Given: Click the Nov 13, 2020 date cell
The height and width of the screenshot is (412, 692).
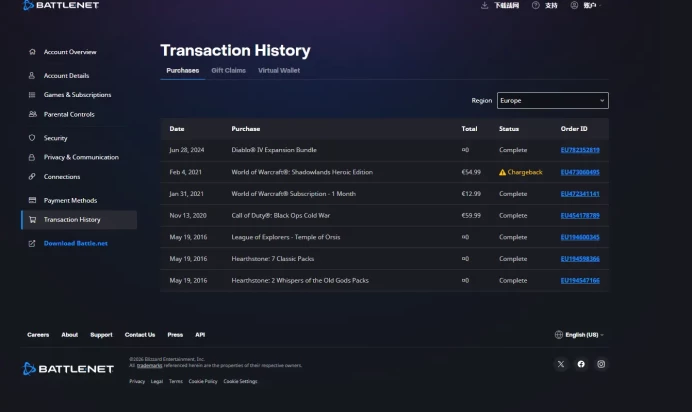Looking at the screenshot, I should (x=188, y=215).
